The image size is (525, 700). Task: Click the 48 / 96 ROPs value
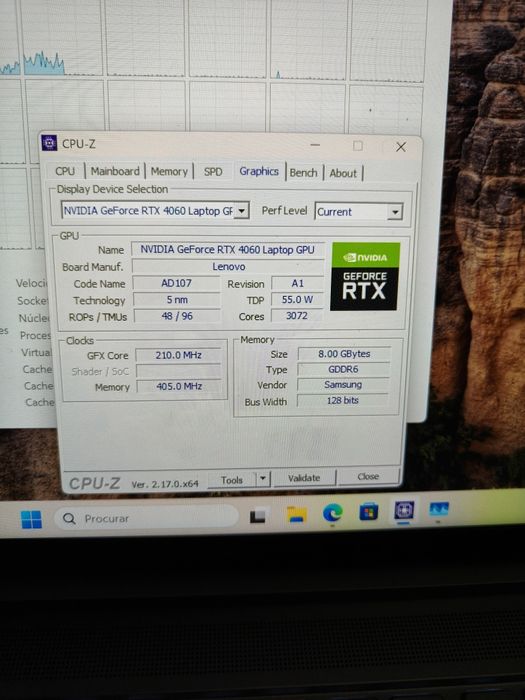(x=177, y=316)
